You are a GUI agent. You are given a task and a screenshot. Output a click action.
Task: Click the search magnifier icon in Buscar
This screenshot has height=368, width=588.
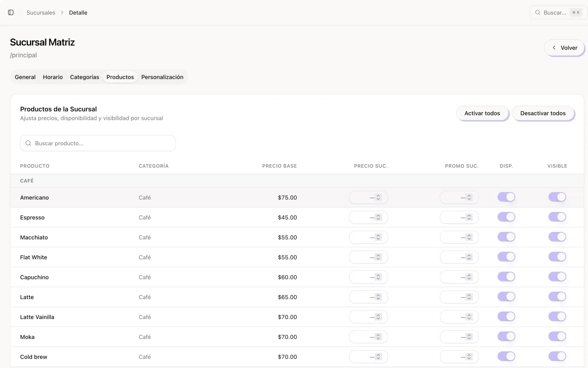[538, 13]
